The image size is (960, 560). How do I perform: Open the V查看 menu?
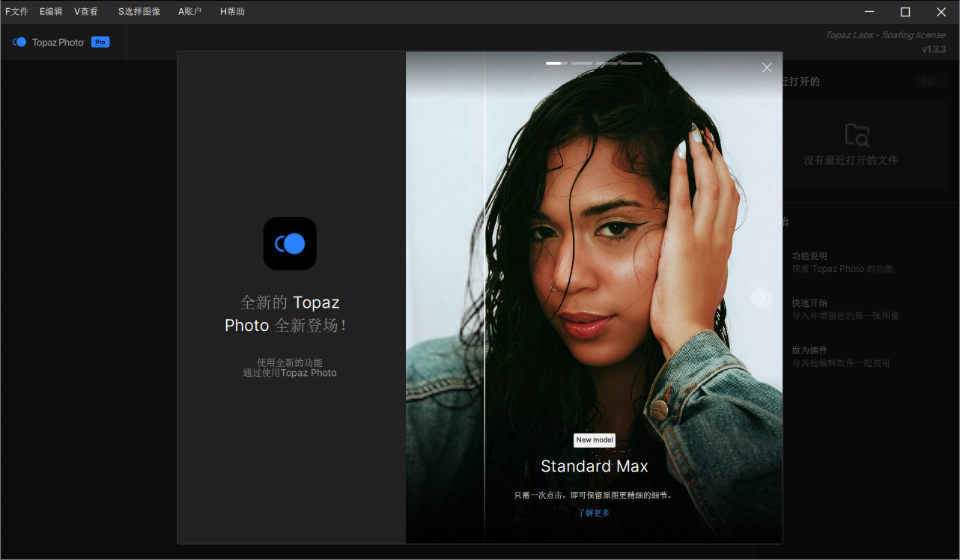click(x=85, y=11)
